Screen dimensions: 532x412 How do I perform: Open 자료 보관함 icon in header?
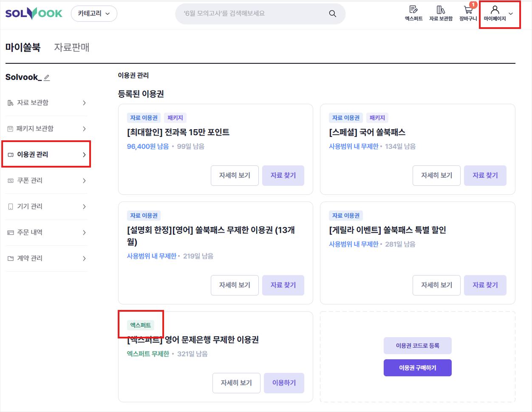point(441,13)
